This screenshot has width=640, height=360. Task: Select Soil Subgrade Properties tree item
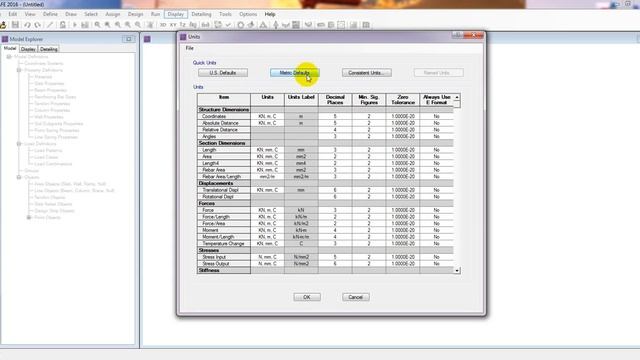coord(59,124)
